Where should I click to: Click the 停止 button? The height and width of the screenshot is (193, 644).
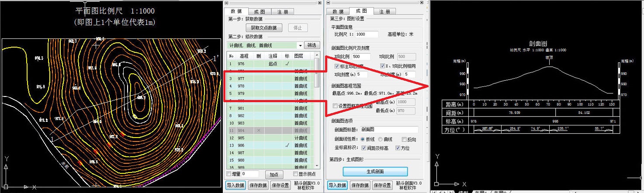tap(298, 28)
